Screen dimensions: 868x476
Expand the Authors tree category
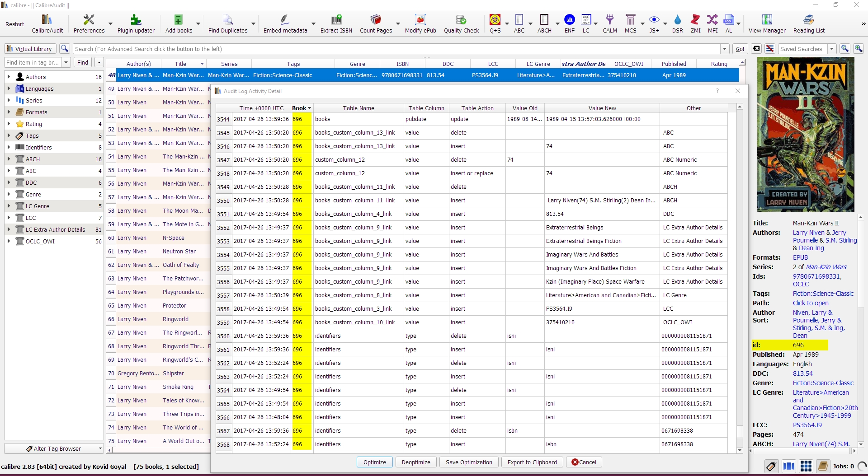coord(9,77)
